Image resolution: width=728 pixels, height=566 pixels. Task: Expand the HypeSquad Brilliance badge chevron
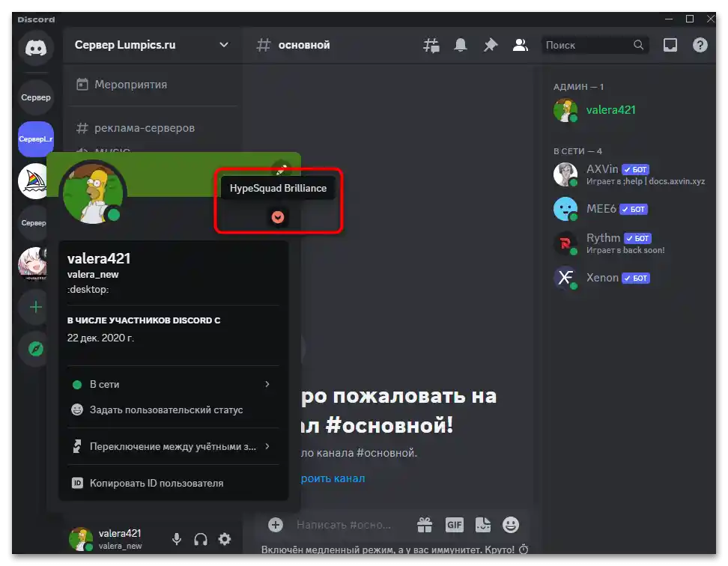(x=278, y=218)
